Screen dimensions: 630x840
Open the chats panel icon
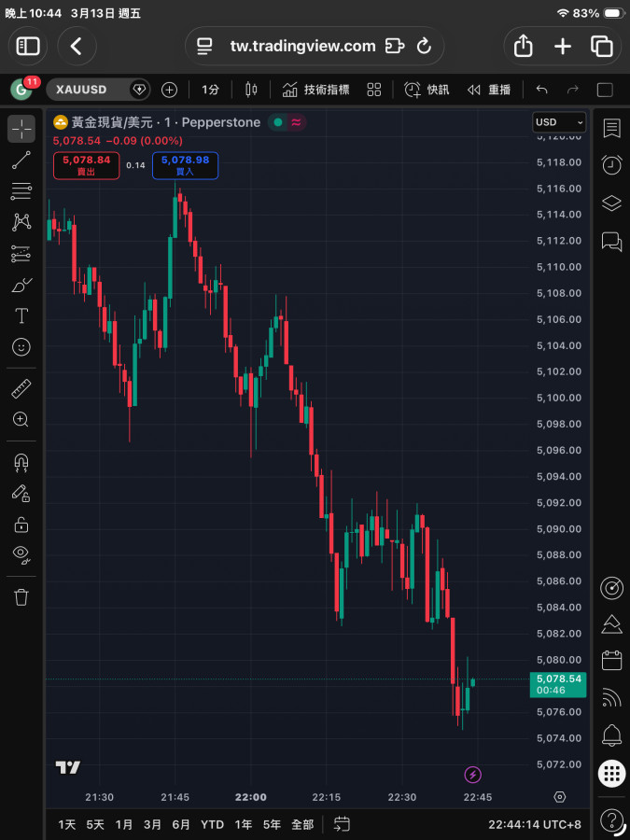tap(611, 241)
